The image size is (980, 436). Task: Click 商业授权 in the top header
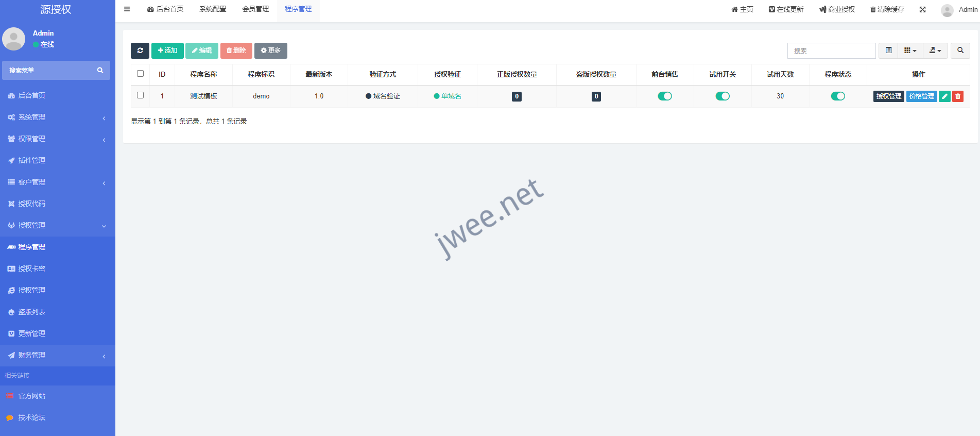coord(837,9)
